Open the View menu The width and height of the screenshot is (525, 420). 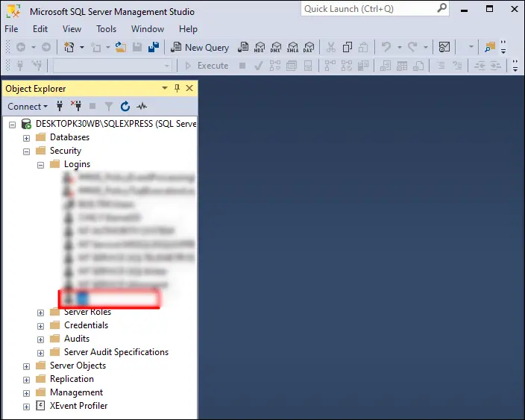[72, 29]
